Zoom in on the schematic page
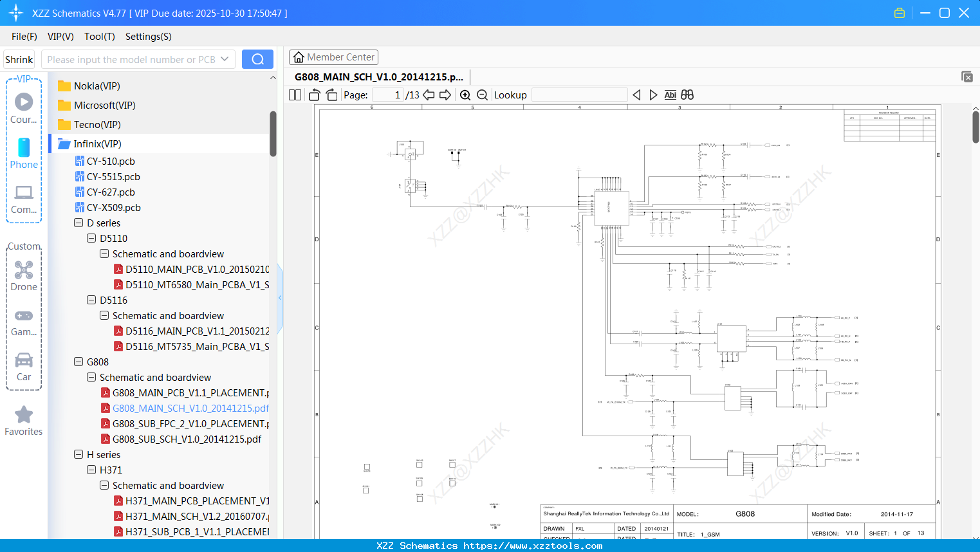Viewport: 980px width, 552px height. click(465, 95)
